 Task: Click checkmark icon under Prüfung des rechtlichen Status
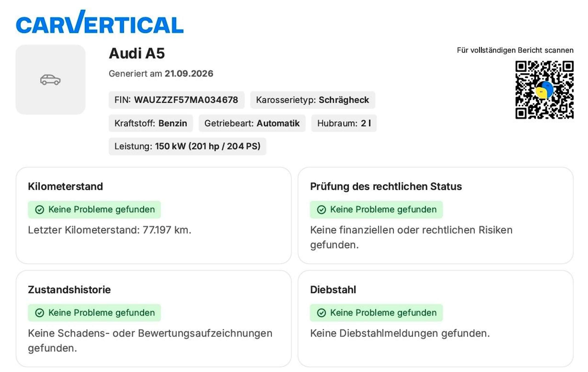coord(321,210)
